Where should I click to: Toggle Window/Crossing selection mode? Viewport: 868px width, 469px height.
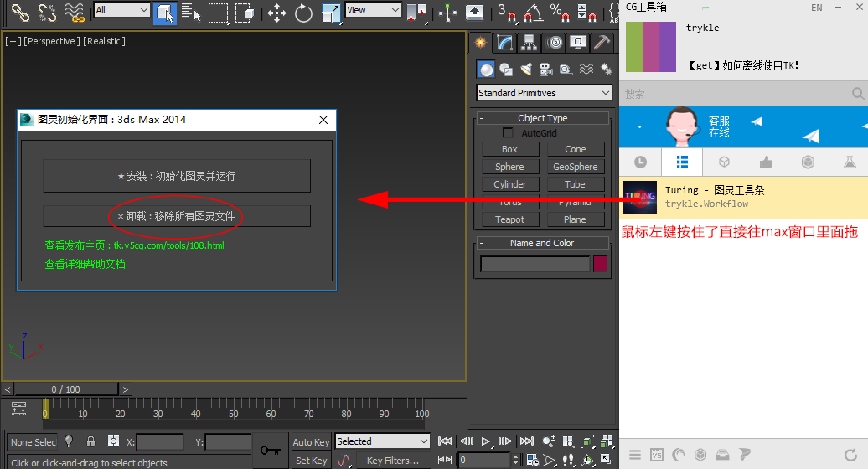[244, 13]
